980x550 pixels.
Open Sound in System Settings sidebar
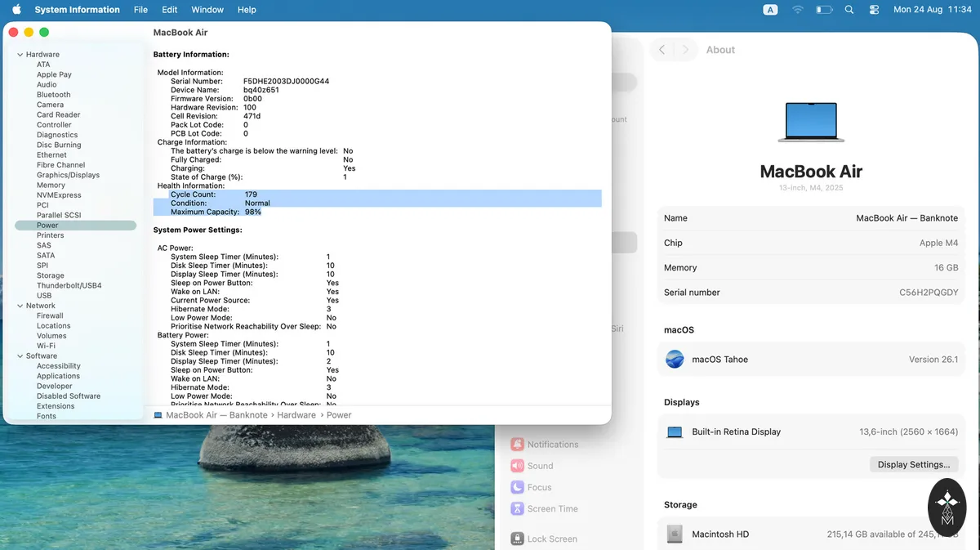pos(532,466)
